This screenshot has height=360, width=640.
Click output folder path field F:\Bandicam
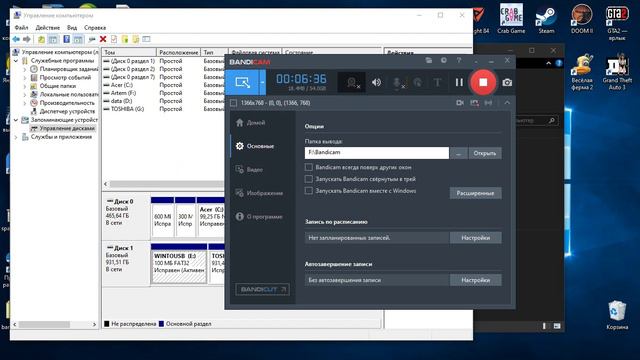click(377, 153)
